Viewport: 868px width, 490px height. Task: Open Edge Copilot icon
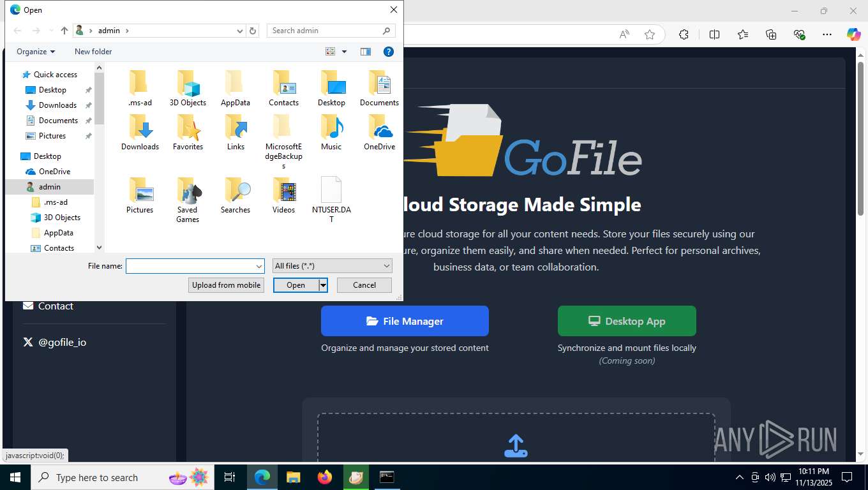coord(853,34)
